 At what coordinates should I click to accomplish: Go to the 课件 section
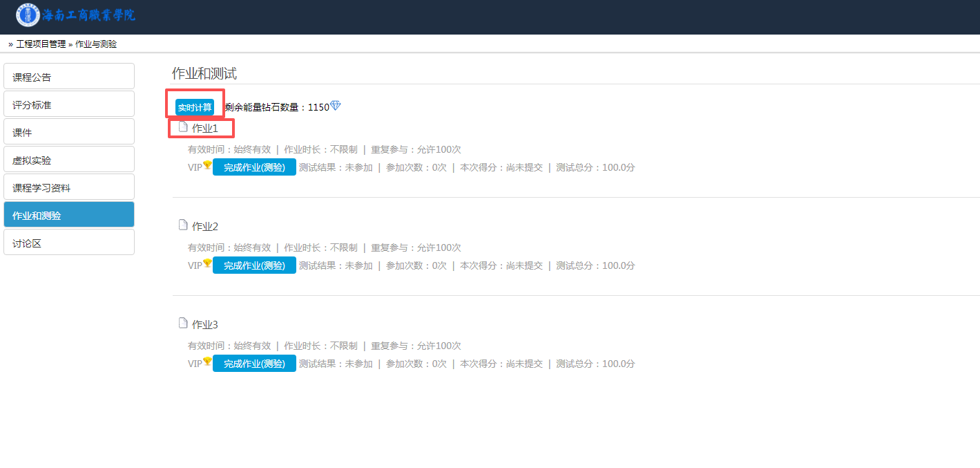coord(69,131)
